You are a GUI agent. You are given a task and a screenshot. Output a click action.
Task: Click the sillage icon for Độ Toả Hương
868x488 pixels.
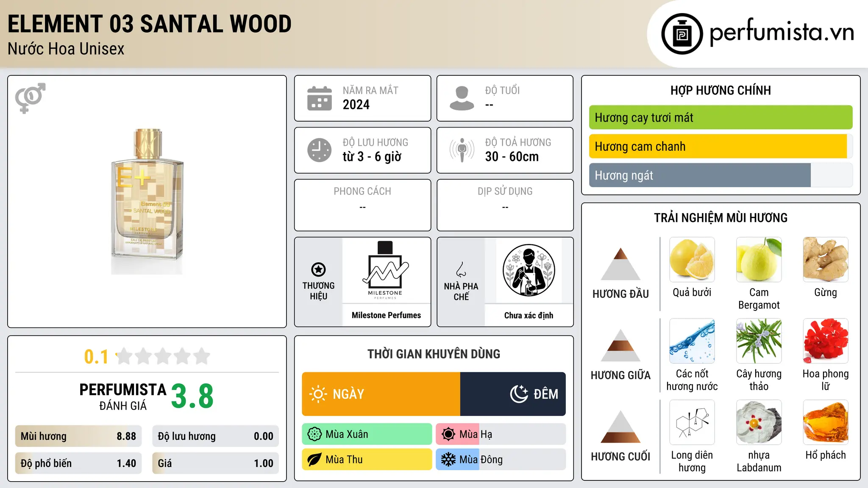462,150
